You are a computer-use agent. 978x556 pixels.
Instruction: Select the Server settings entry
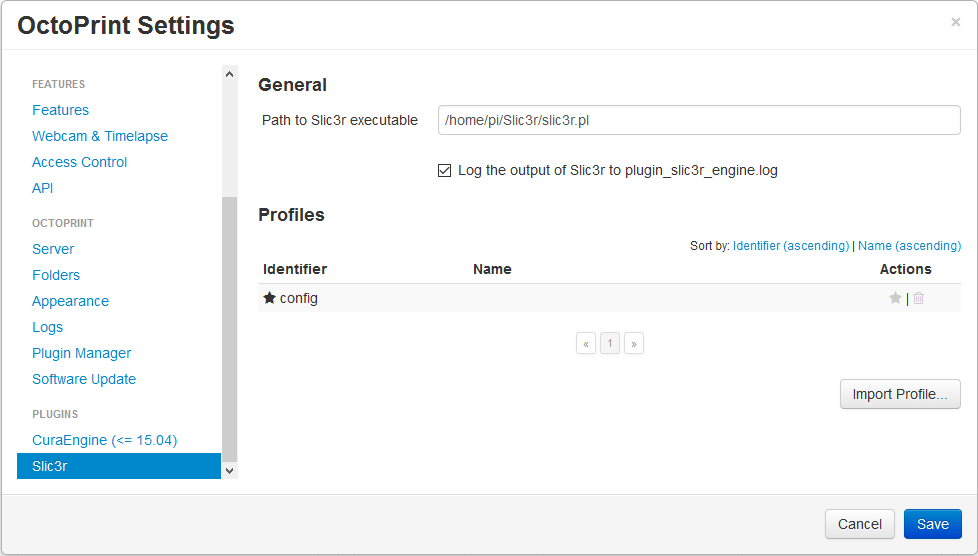[x=53, y=249]
